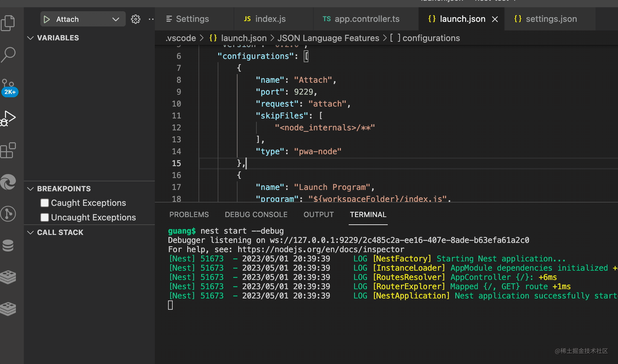The image size is (618, 364).
Task: Enable the Uncaught Exceptions breakpoint checkbox
Action: (45, 217)
